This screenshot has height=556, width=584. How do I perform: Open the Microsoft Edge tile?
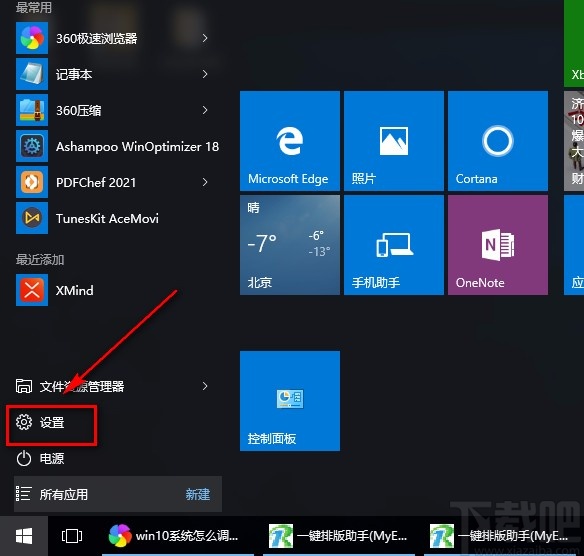pyautogui.click(x=290, y=141)
